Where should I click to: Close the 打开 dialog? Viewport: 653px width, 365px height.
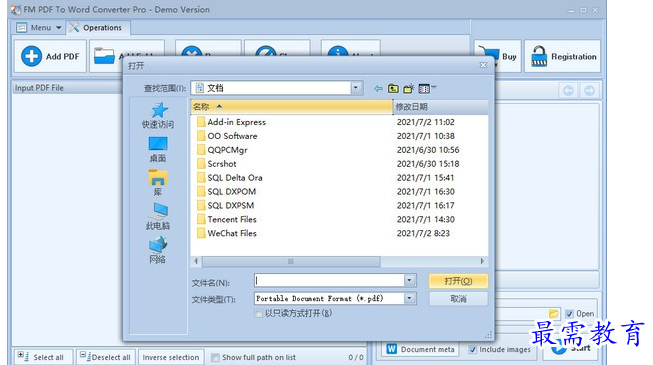pyautogui.click(x=483, y=65)
